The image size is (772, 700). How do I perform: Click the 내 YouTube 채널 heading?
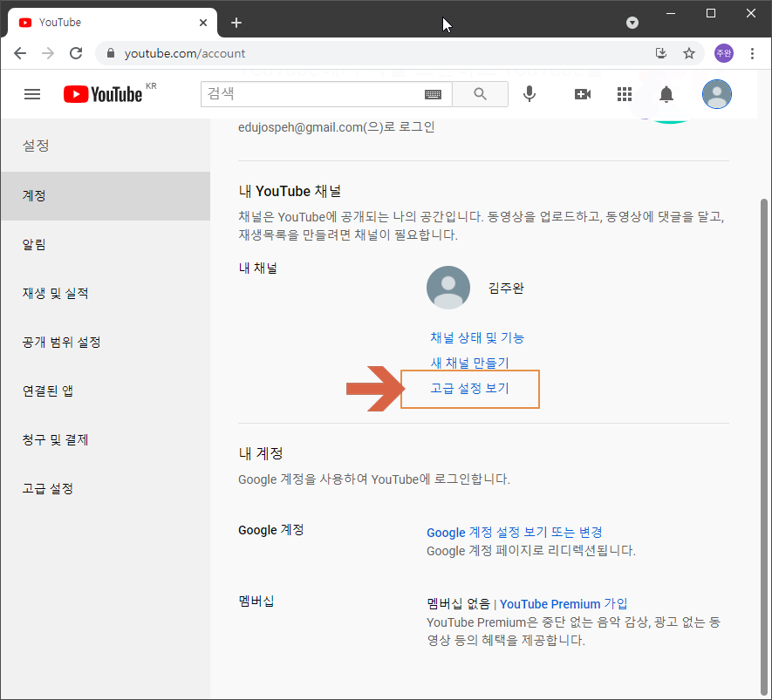click(290, 191)
